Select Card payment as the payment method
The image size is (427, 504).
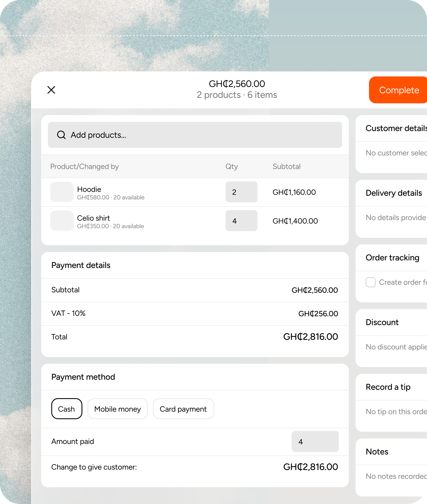pyautogui.click(x=183, y=409)
